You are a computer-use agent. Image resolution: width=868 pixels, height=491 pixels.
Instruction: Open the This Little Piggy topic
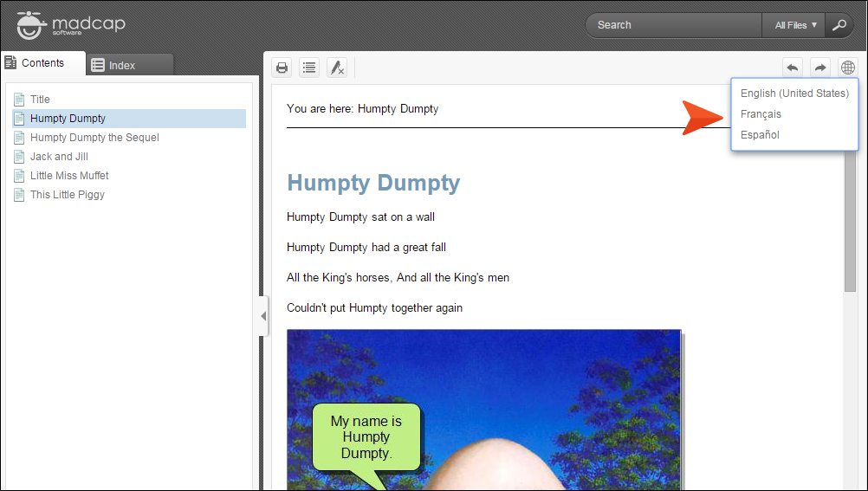[x=67, y=195]
